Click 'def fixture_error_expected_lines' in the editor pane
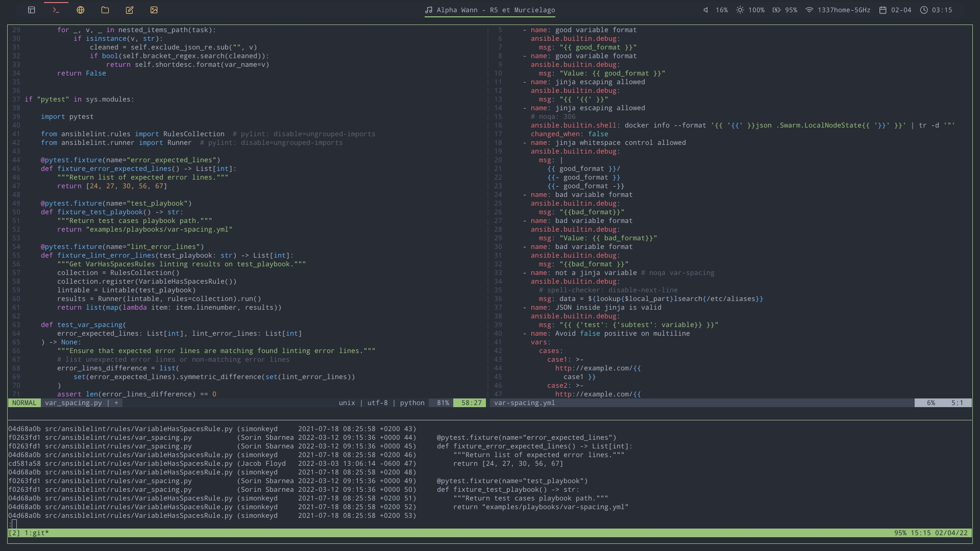The height and width of the screenshot is (551, 980). [138, 169]
